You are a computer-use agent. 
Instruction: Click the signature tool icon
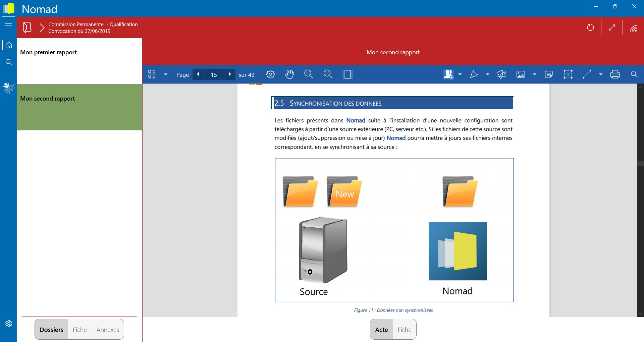[502, 74]
